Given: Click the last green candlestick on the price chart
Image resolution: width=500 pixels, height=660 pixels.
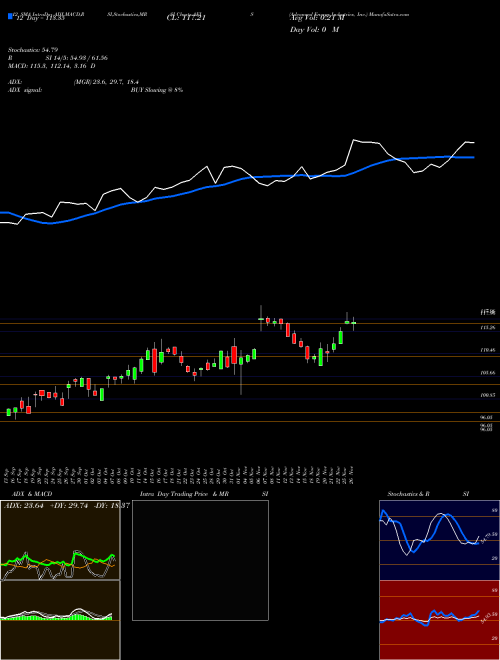Looking at the screenshot, I should point(354,323).
